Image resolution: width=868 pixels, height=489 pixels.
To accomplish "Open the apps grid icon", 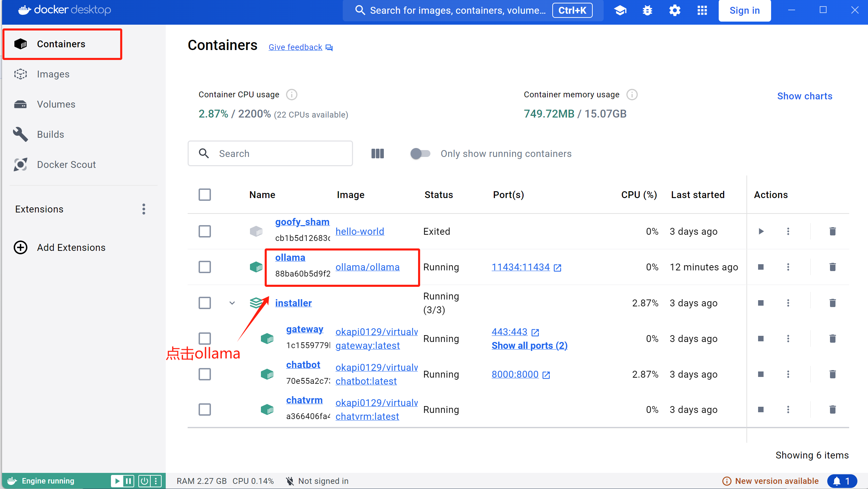I will [x=702, y=10].
